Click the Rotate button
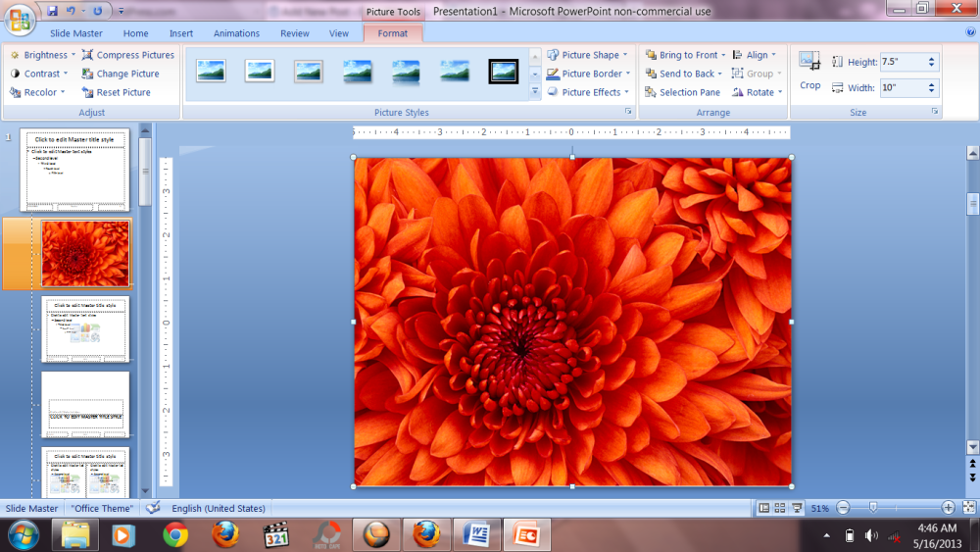 tap(759, 92)
